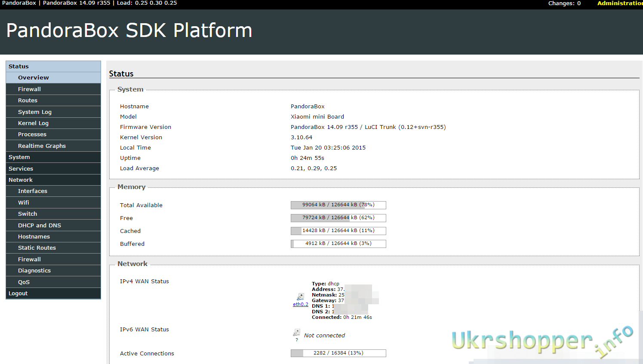Click the IPv6 WAN Status label
This screenshot has height=364, width=643.
coord(145,330)
